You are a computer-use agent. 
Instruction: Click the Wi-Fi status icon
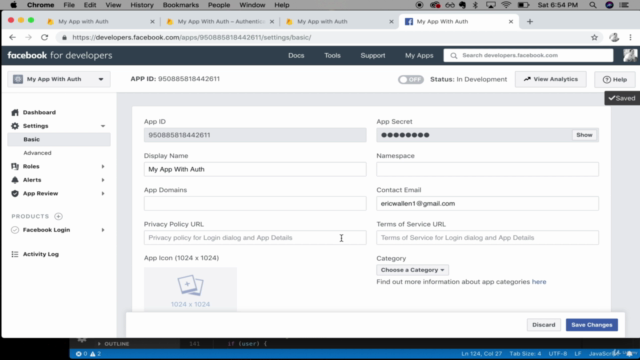[506, 5]
